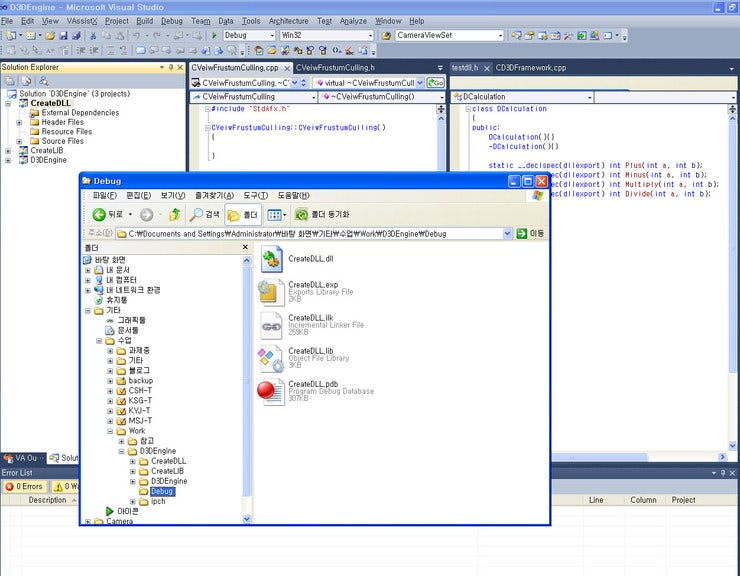This screenshot has width=740, height=576.
Task: Open the DCalculation class dropdown
Action: 590,97
